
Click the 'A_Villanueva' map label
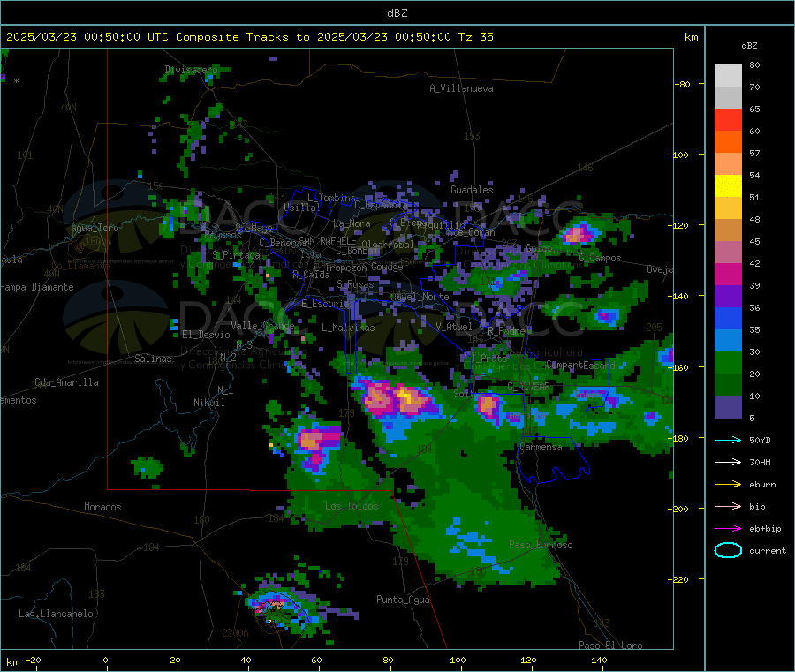click(x=461, y=88)
